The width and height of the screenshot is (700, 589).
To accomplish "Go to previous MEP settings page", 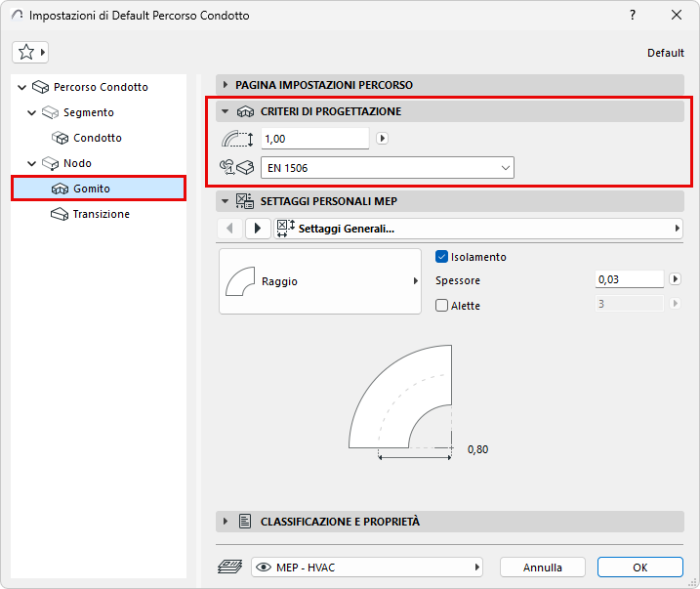I will pyautogui.click(x=228, y=229).
